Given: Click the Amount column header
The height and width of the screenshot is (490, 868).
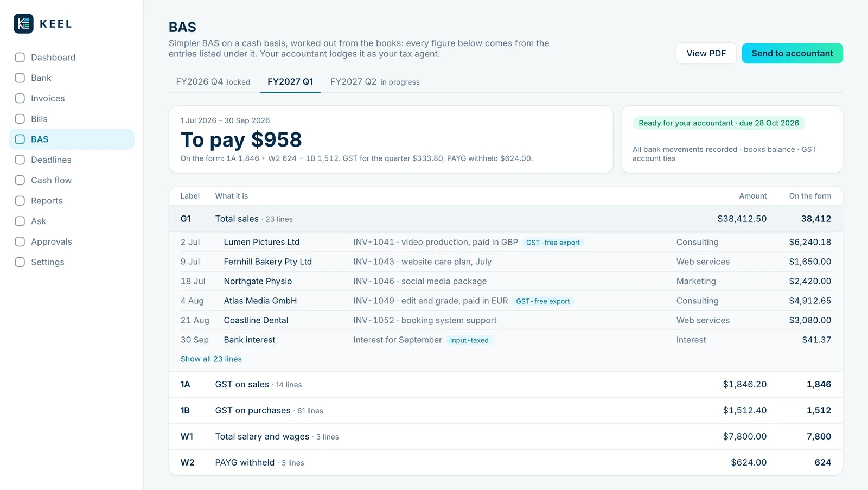Looking at the screenshot, I should click(753, 196).
